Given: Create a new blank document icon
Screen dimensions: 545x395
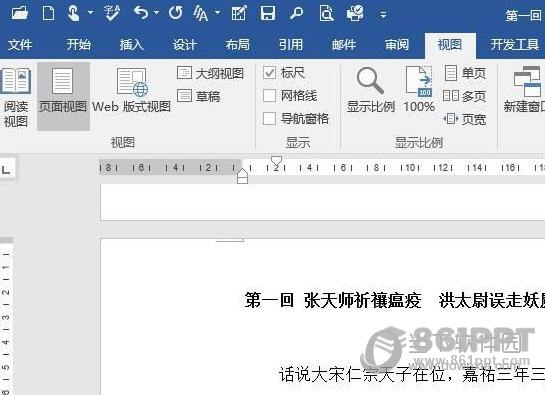Looking at the screenshot, I should [48, 14].
